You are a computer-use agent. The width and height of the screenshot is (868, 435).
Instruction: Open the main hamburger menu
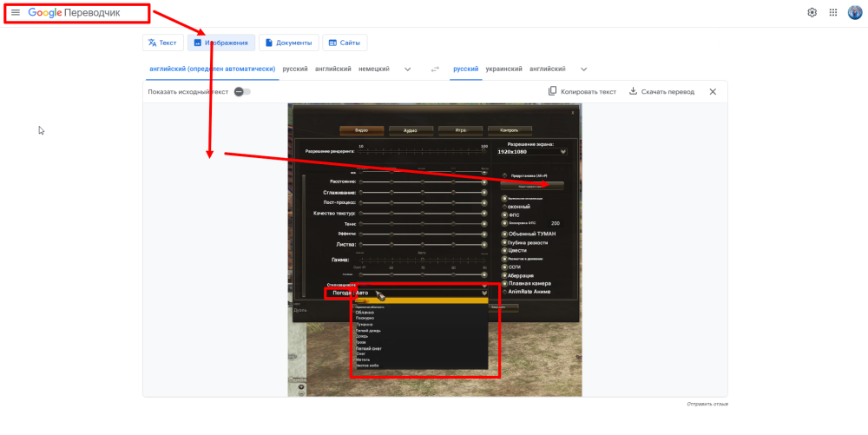point(16,13)
